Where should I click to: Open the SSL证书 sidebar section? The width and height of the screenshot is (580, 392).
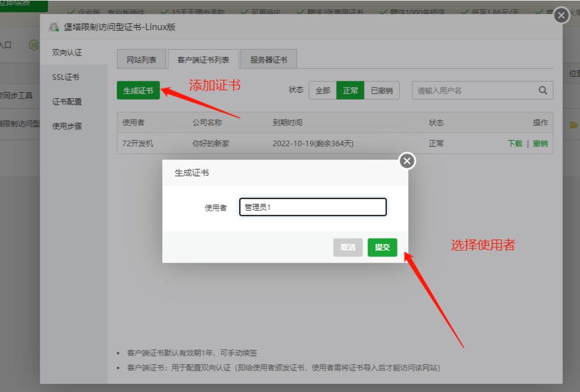[66, 77]
